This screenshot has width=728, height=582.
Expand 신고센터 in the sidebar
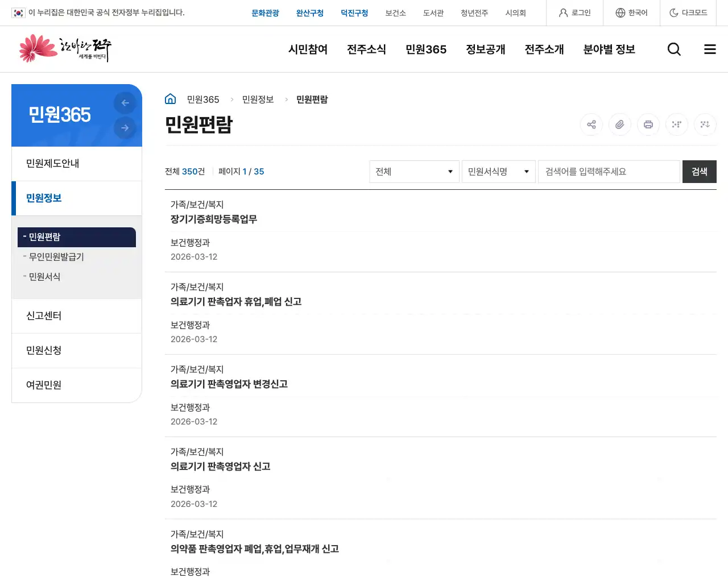[x=77, y=316]
